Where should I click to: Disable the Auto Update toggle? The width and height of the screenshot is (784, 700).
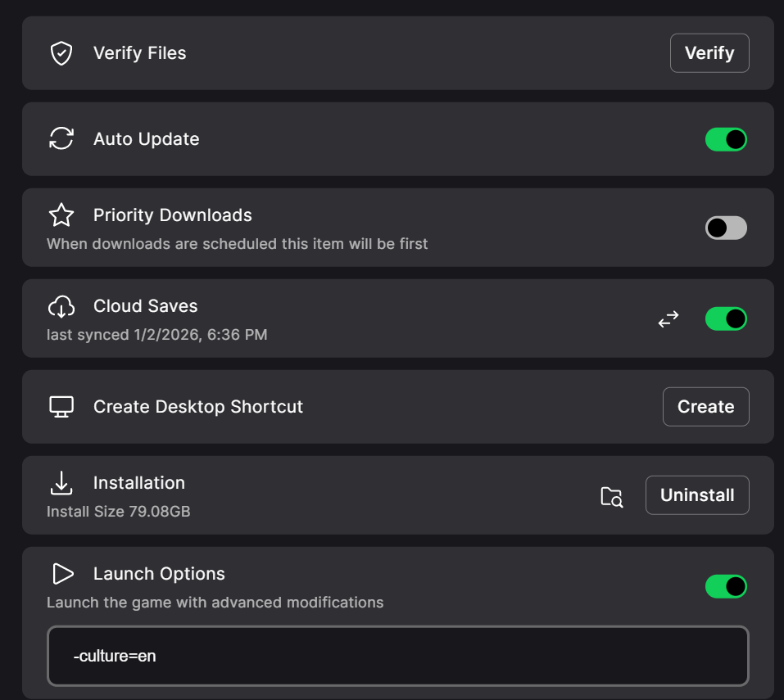[726, 139]
